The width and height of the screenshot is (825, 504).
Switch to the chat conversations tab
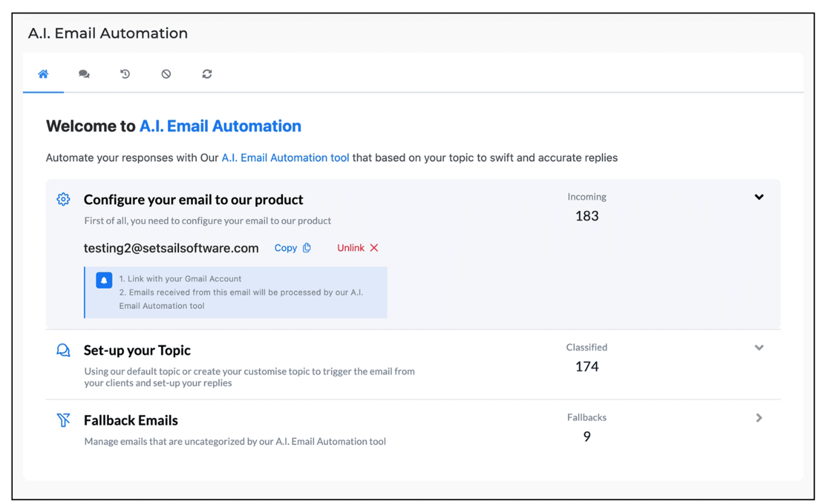84,74
